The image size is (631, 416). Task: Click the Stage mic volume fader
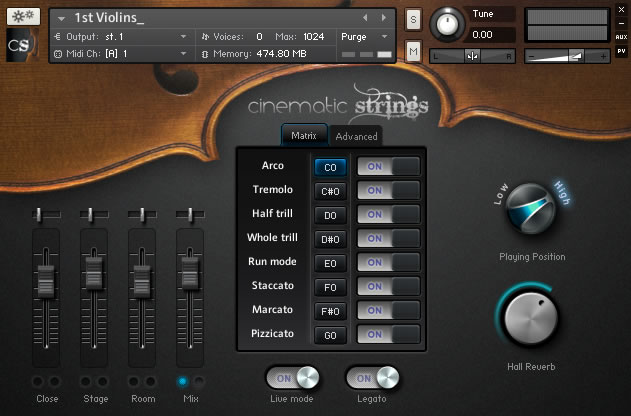coord(94,273)
